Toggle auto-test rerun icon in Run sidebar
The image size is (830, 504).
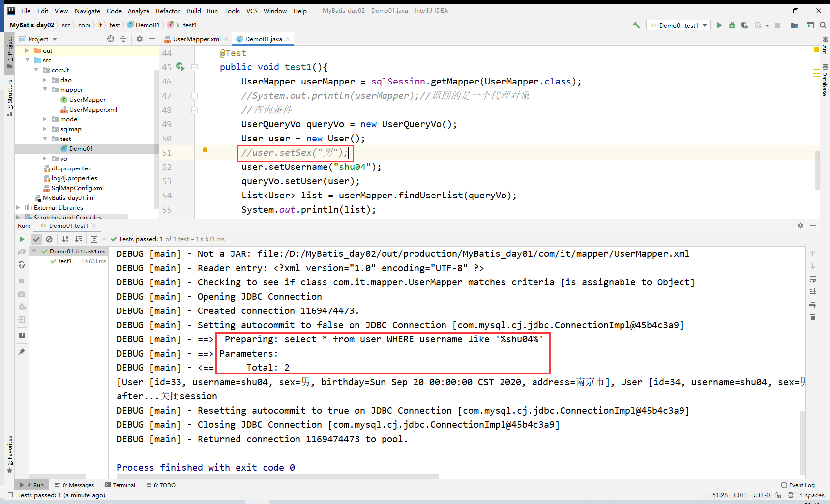tap(22, 265)
